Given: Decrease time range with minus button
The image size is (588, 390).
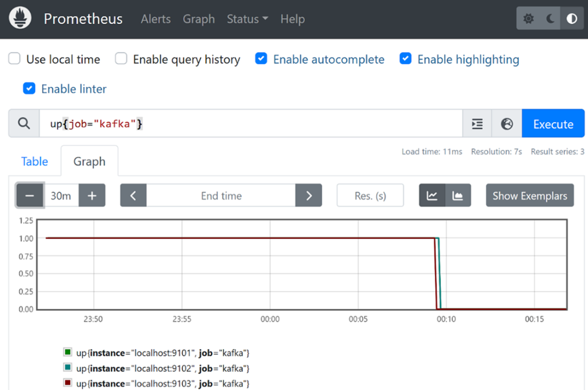Looking at the screenshot, I should click(x=29, y=195).
